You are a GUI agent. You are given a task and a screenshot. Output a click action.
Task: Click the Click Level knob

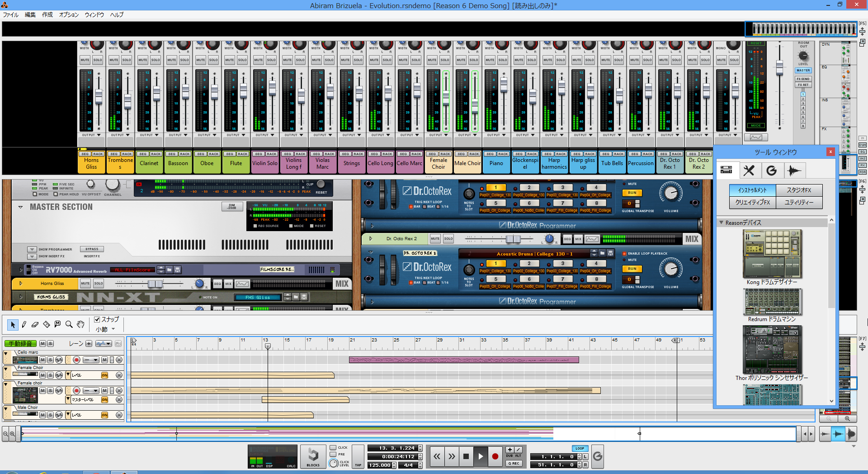(x=334, y=463)
